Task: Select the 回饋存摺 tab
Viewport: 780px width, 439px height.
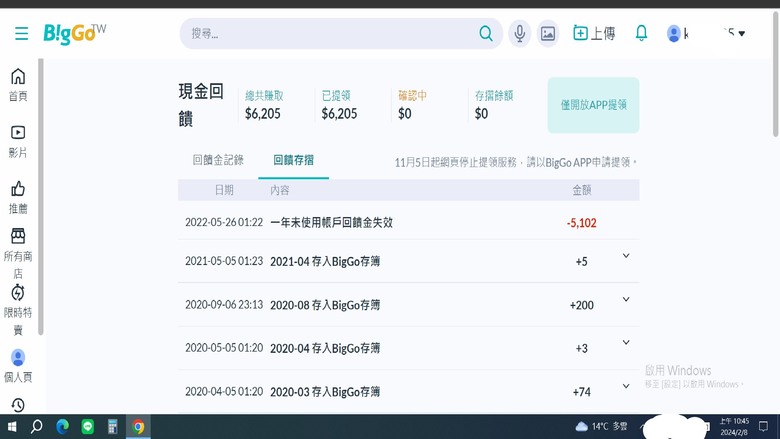Action: point(293,160)
